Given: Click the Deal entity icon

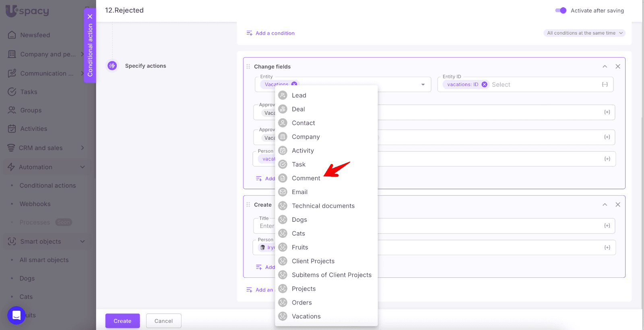Looking at the screenshot, I should pyautogui.click(x=283, y=109).
